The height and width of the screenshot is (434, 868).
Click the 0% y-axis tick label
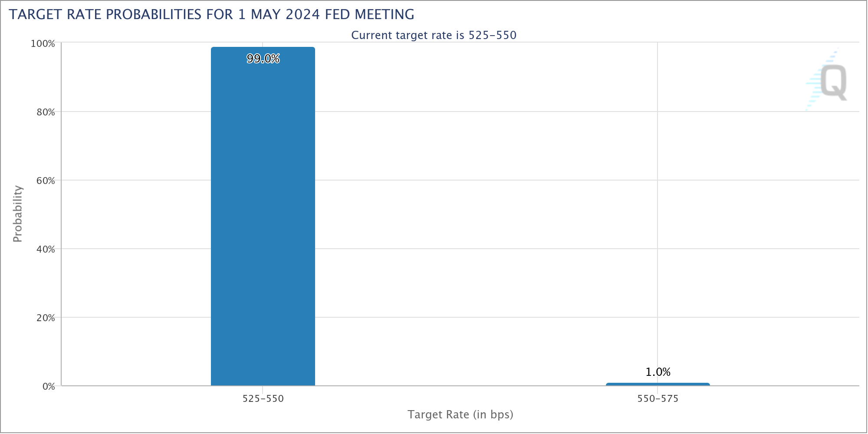49,387
